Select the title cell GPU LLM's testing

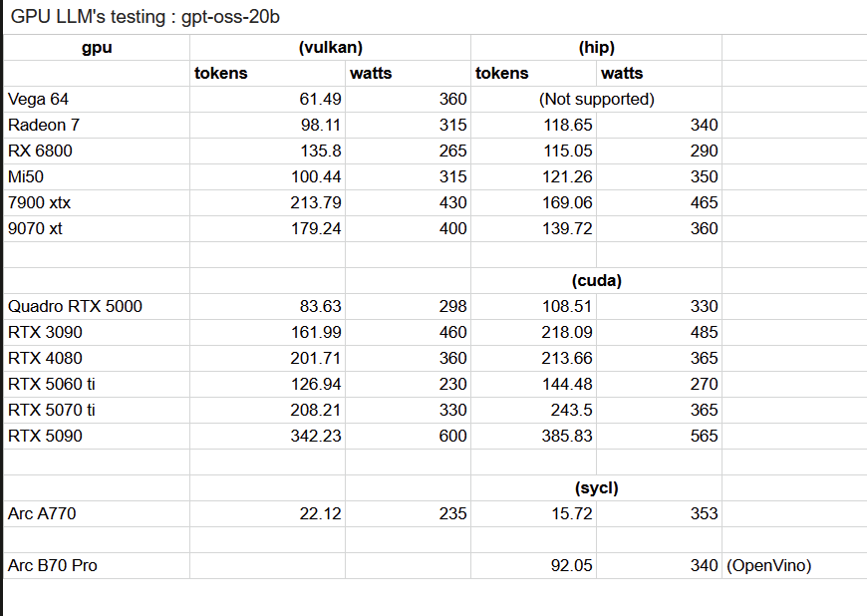[144, 17]
